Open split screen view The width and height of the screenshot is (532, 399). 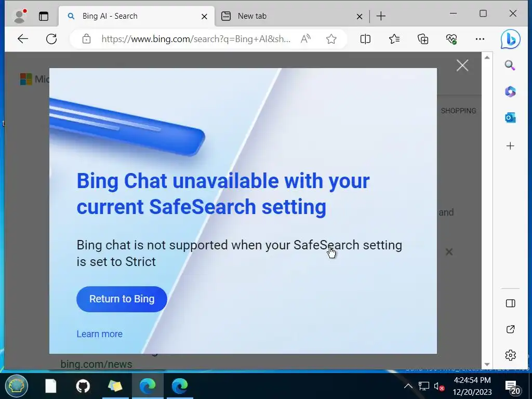click(x=365, y=39)
